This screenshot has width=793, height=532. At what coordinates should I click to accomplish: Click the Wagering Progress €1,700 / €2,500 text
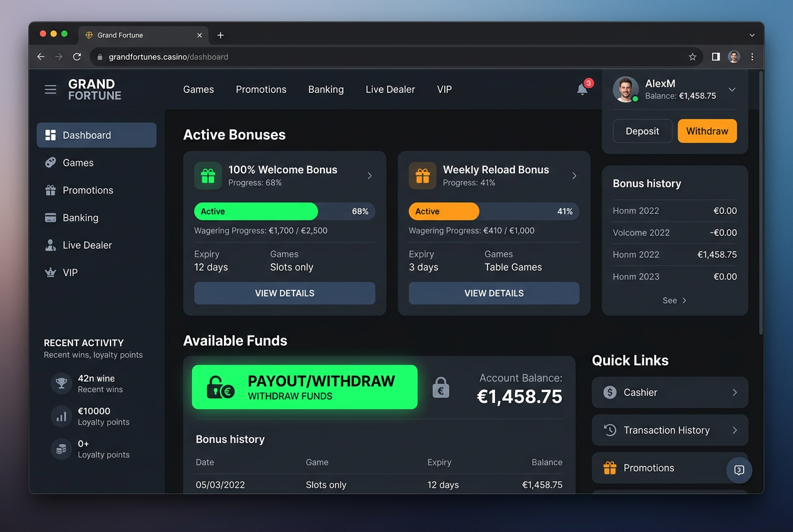click(261, 230)
